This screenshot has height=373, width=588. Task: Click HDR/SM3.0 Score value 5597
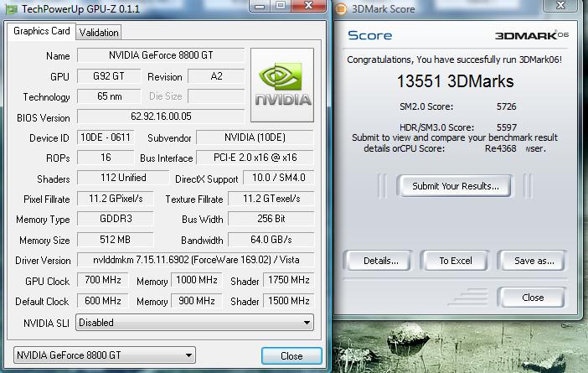pos(506,127)
